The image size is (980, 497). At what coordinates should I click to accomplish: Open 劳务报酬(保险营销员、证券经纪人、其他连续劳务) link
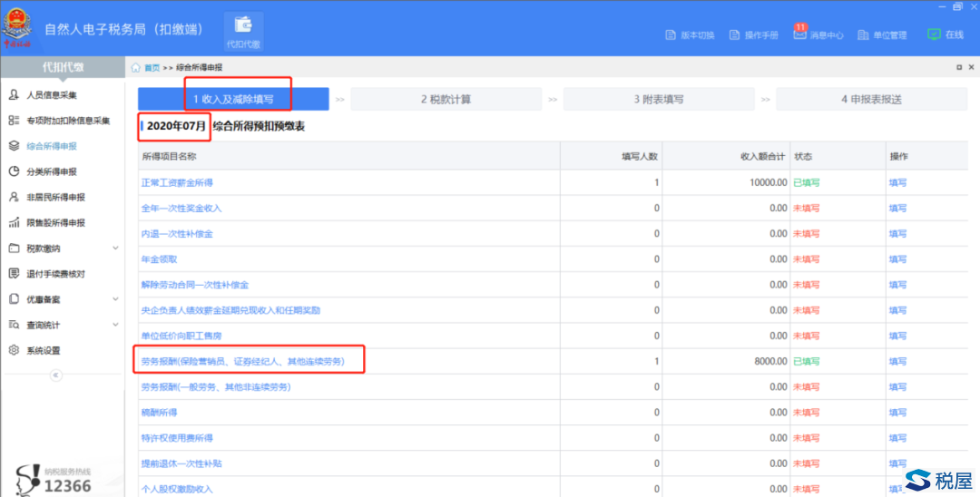pos(242,361)
